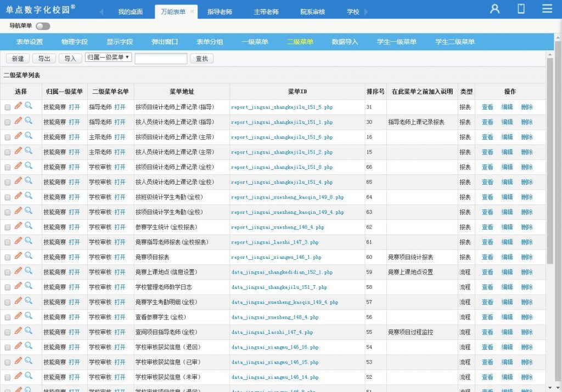Click the 导入 button
Image resolution: width=562 pixels, height=392 pixels.
point(71,58)
